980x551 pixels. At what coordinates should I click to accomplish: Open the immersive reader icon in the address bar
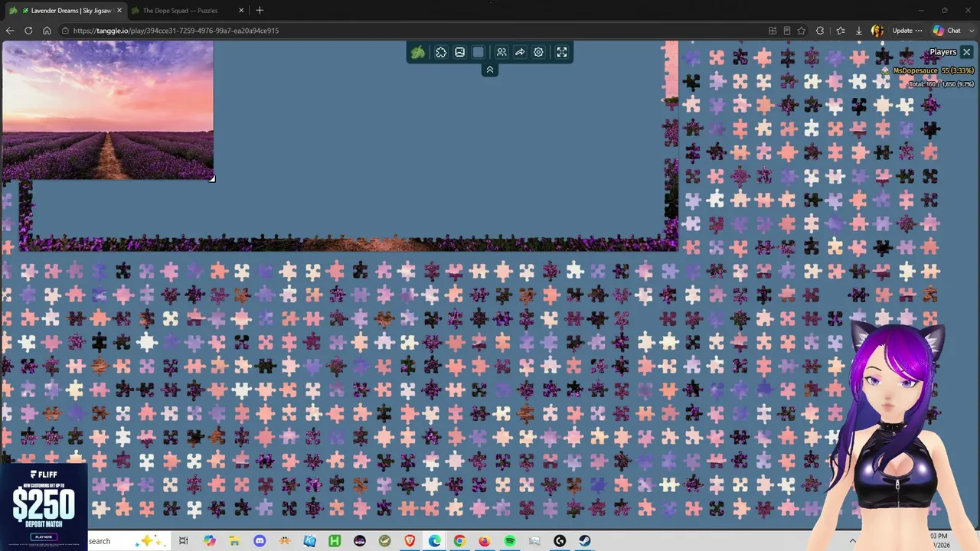[x=787, y=31]
